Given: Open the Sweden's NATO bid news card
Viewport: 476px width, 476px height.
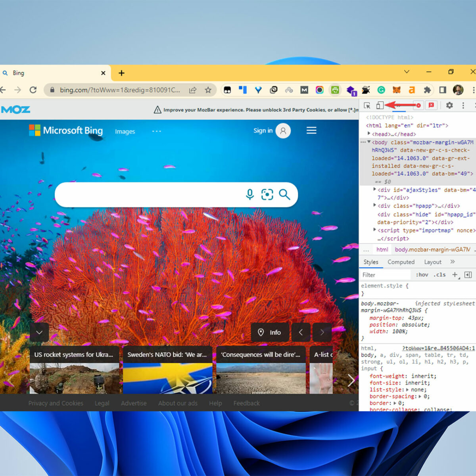Looking at the screenshot, I should [167, 370].
